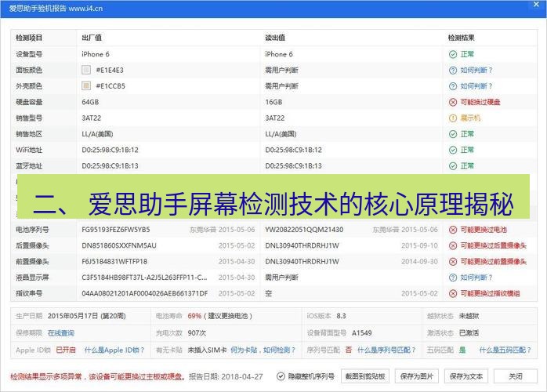The height and width of the screenshot is (392, 547).
Task: Click 关闭 button
Action: (515, 376)
